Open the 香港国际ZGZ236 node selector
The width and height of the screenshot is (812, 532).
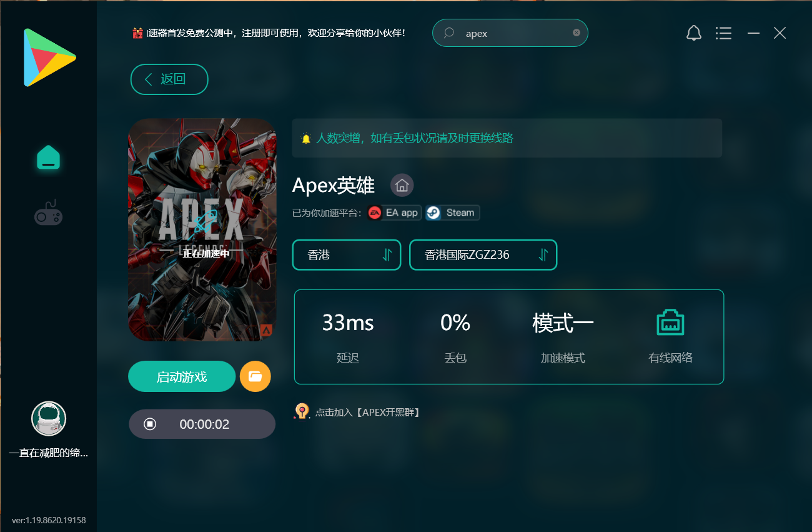tap(483, 254)
